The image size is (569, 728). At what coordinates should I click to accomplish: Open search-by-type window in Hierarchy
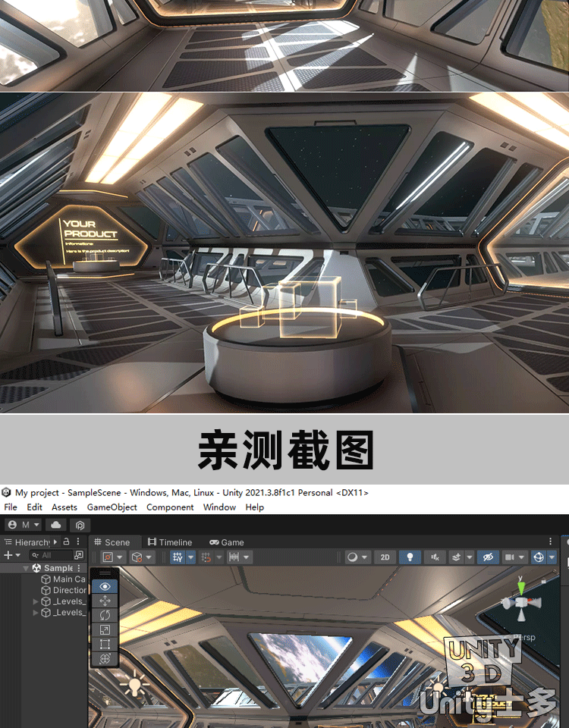coord(79,555)
